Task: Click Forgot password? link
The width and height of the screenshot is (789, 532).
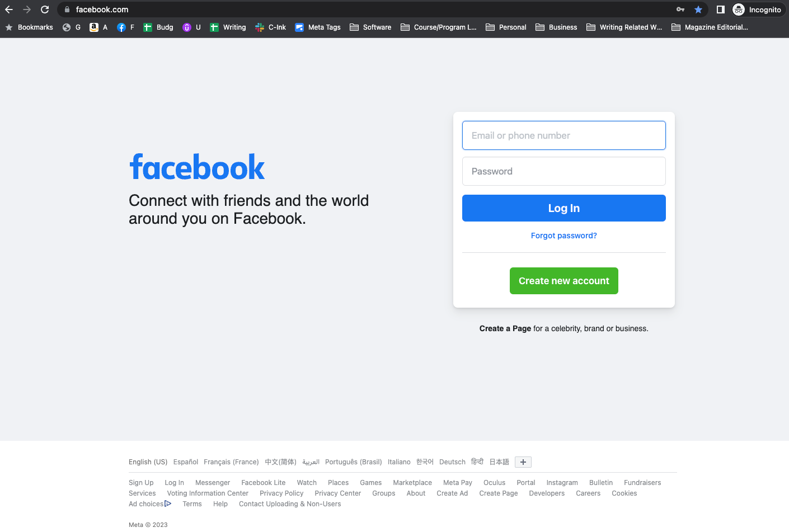Action: [564, 236]
